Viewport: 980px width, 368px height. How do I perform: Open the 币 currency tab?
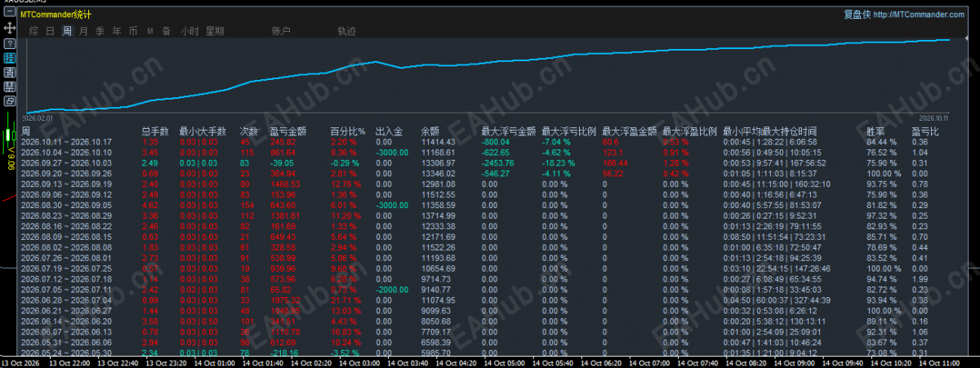(133, 31)
